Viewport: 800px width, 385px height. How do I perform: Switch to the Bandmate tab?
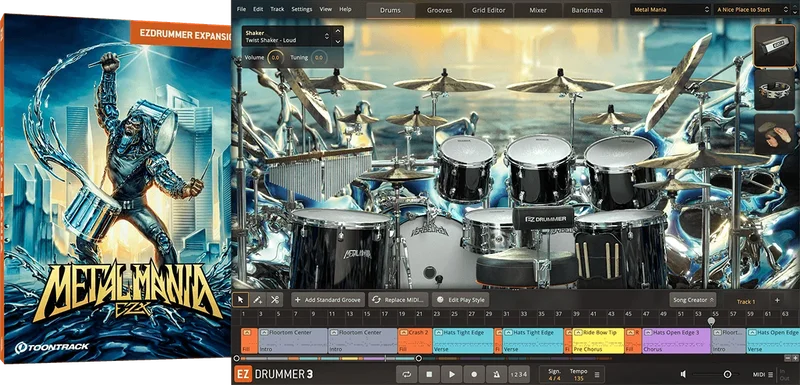click(587, 10)
